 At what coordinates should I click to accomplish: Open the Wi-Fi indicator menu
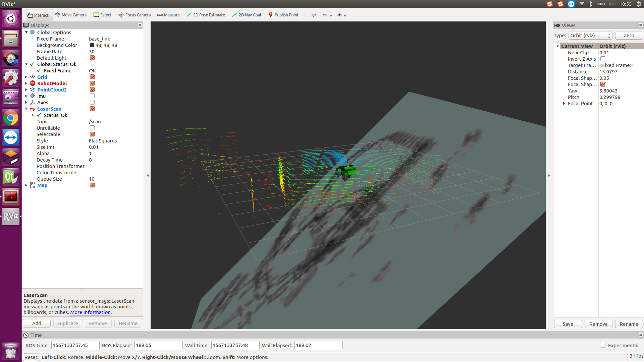(582, 4)
